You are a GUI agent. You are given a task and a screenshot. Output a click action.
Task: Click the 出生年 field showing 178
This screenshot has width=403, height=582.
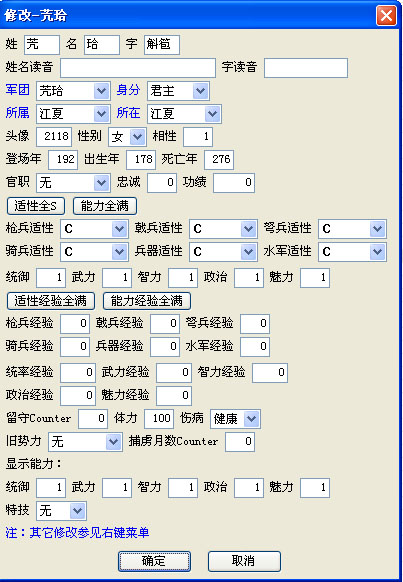(x=141, y=160)
